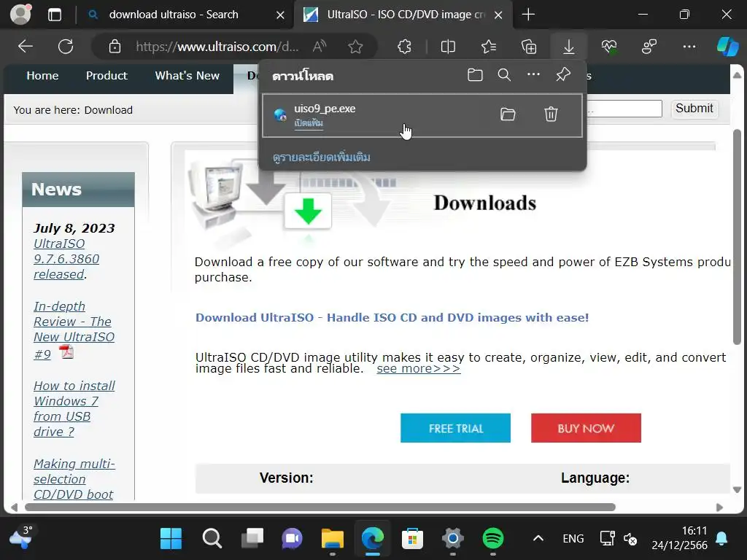Open the weather widget on taskbar
This screenshot has width=747, height=560.
(20, 537)
